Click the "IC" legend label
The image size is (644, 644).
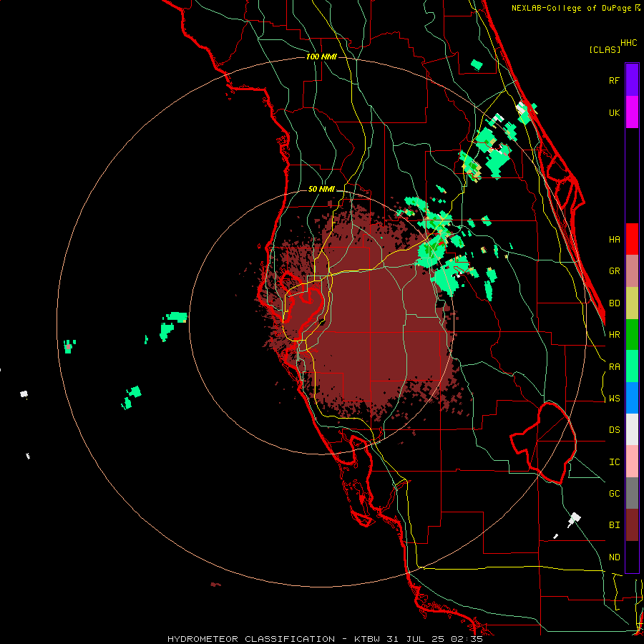click(614, 462)
